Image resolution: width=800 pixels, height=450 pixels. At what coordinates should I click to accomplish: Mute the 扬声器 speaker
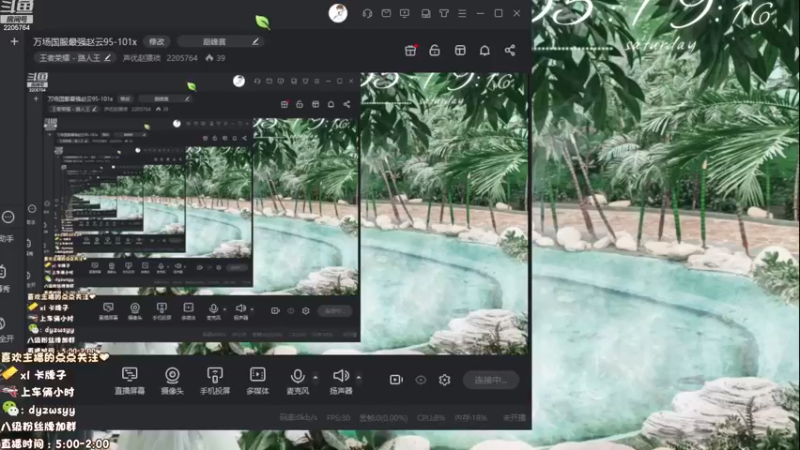341,381
